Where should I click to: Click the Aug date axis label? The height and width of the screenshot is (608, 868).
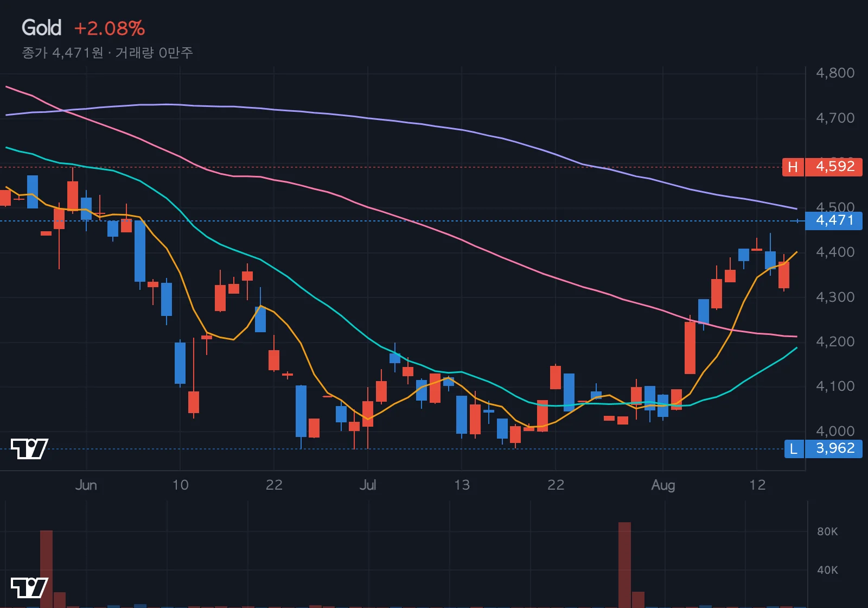click(663, 485)
